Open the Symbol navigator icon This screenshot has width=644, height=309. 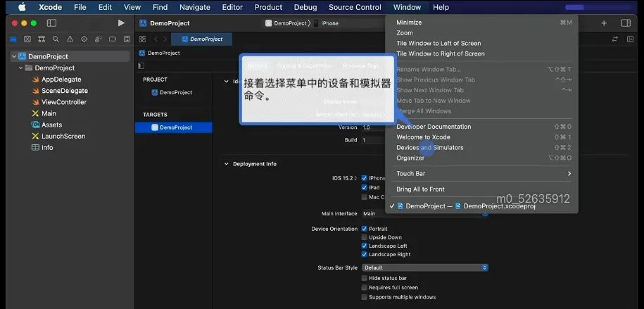pyautogui.click(x=42, y=39)
